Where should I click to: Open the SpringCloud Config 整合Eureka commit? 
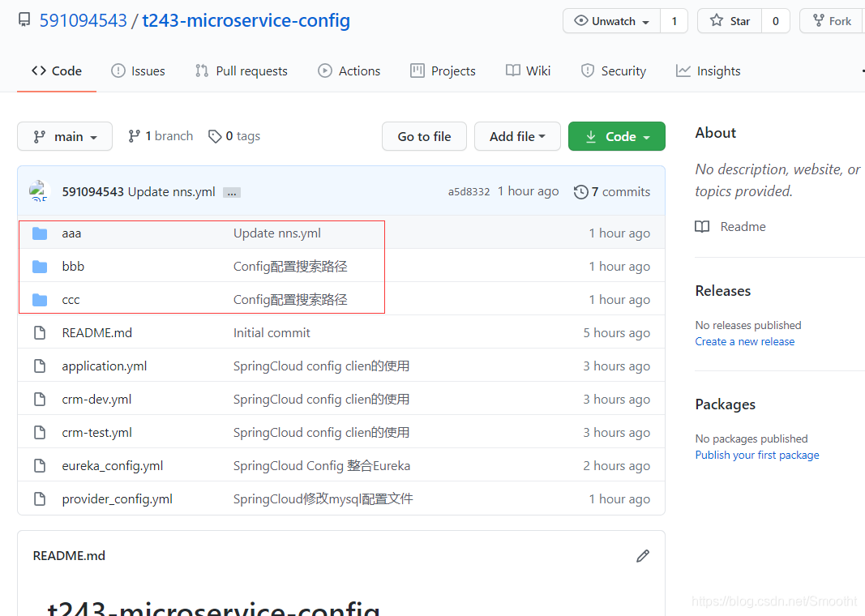click(x=322, y=466)
